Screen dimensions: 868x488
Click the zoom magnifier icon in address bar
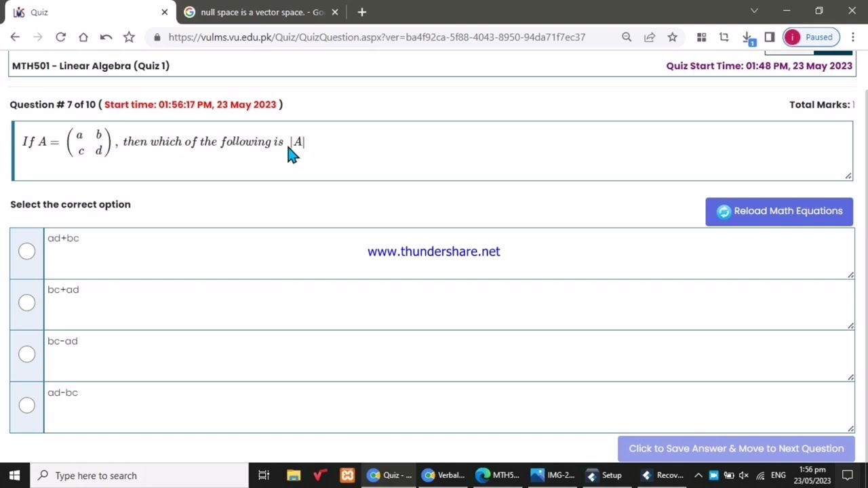click(x=627, y=37)
